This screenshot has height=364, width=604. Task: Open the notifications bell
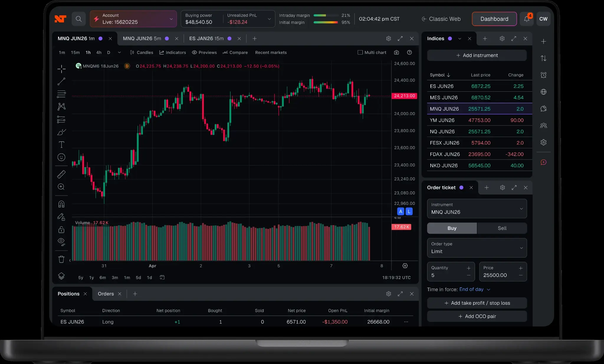point(527,19)
